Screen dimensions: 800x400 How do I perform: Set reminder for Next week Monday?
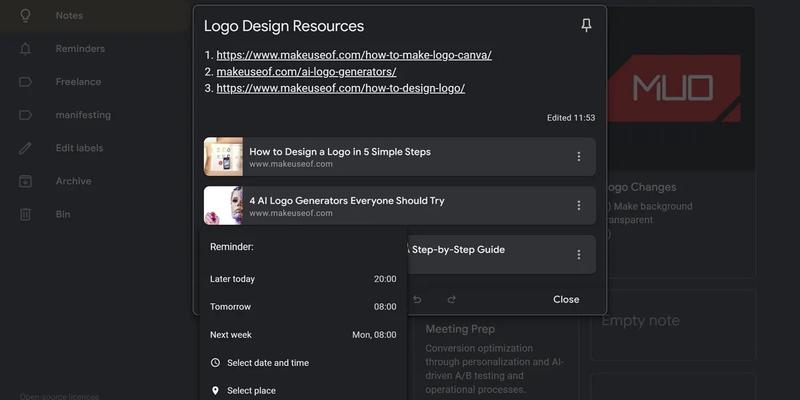302,335
